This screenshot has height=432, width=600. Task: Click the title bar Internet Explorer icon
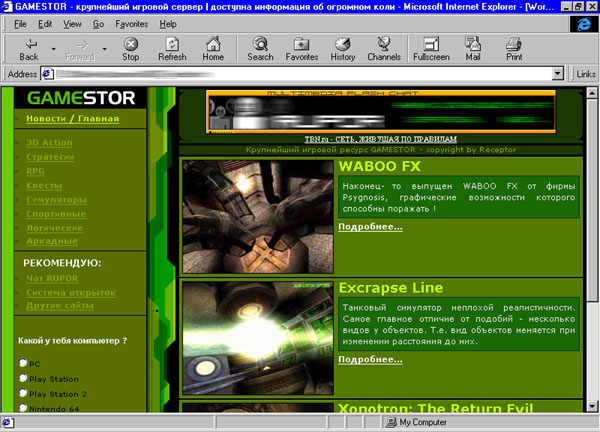point(7,6)
